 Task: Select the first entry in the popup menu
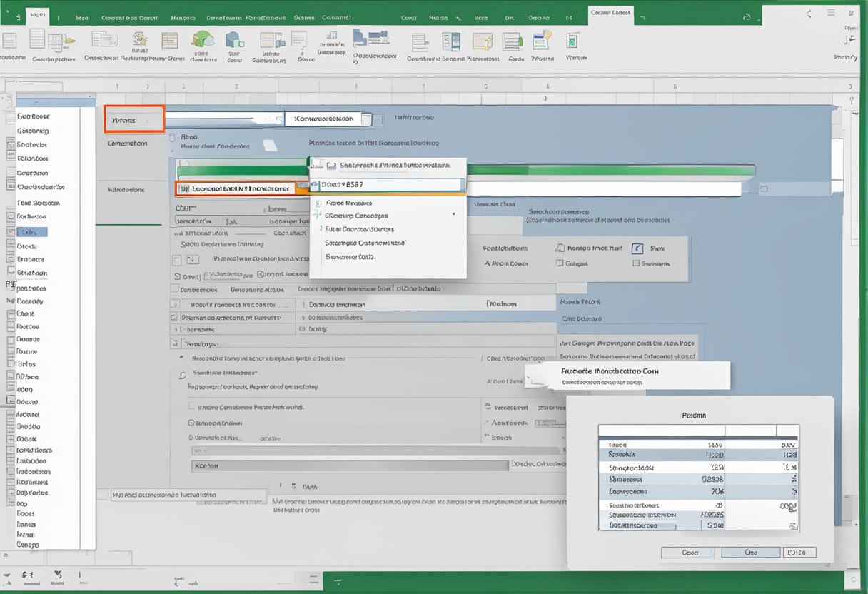pos(389,166)
